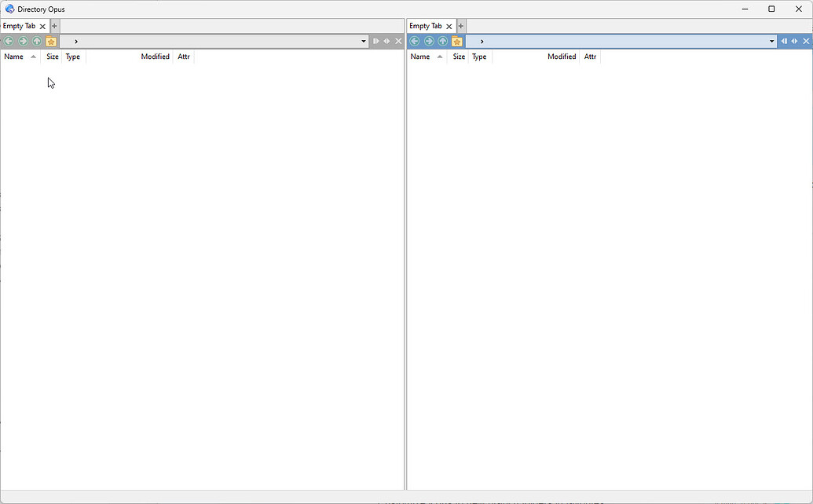Add a new tab in right pane
Image resolution: width=813 pixels, height=504 pixels.
461,25
